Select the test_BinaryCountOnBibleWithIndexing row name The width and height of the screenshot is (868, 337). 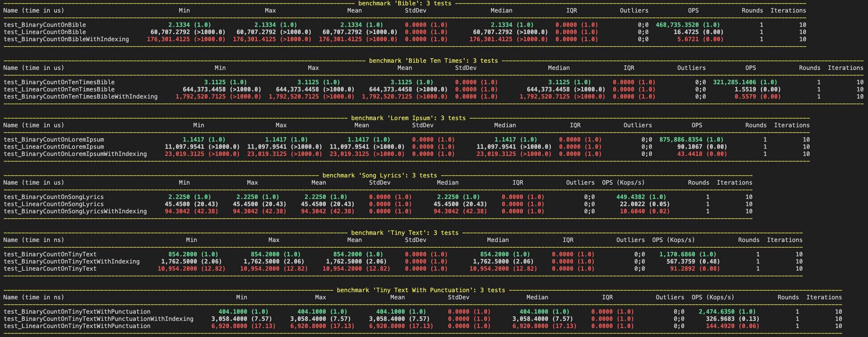[x=66, y=39]
